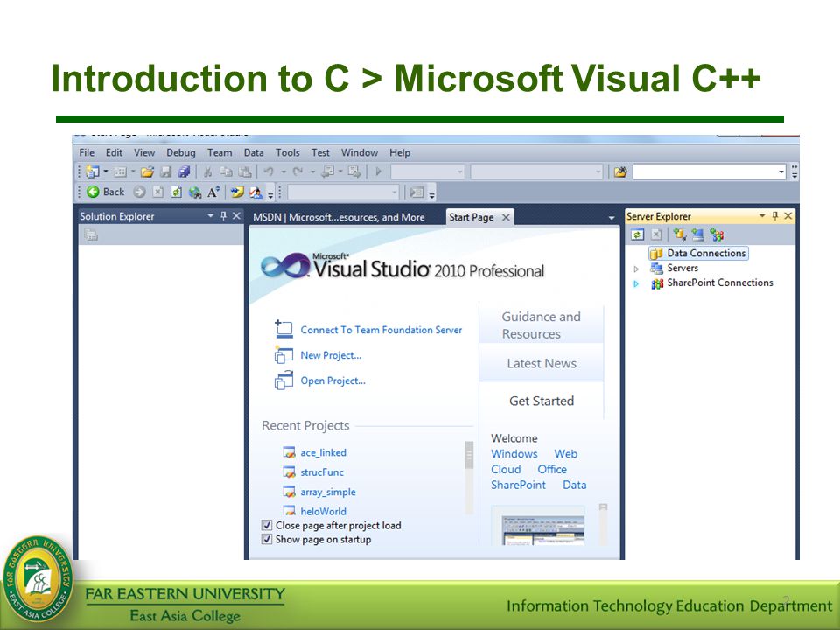Click the Connect to Server icon
This screenshot has width=840, height=630.
697,234
